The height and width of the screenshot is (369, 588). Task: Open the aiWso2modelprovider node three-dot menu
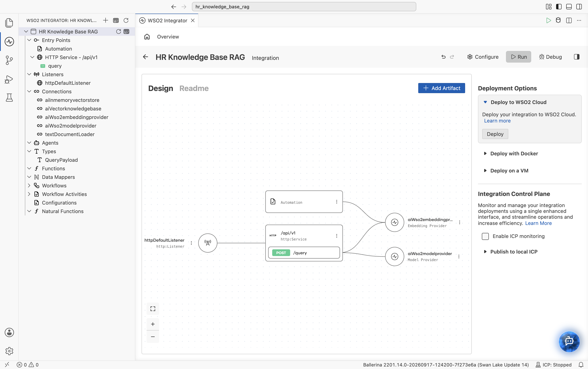pyautogui.click(x=459, y=256)
